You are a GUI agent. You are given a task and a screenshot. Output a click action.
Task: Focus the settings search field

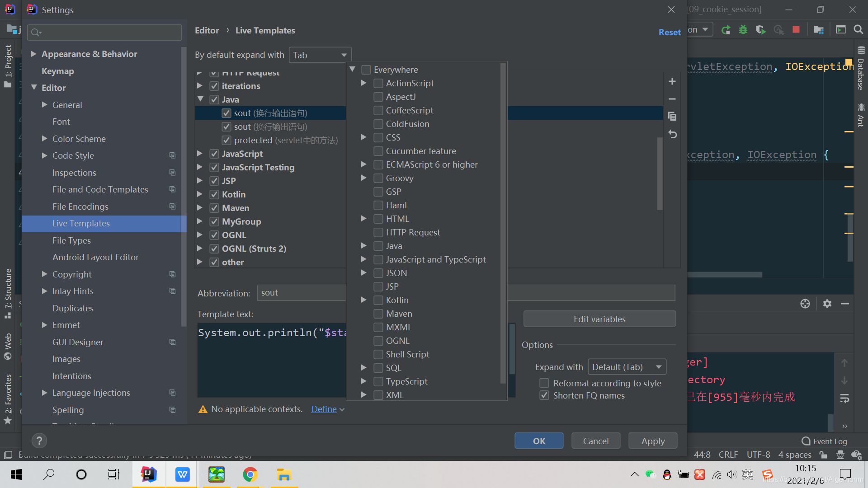pyautogui.click(x=104, y=33)
